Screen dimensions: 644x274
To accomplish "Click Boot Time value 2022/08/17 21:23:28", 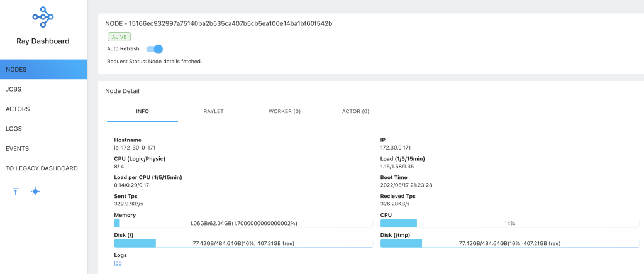I will tap(406, 185).
